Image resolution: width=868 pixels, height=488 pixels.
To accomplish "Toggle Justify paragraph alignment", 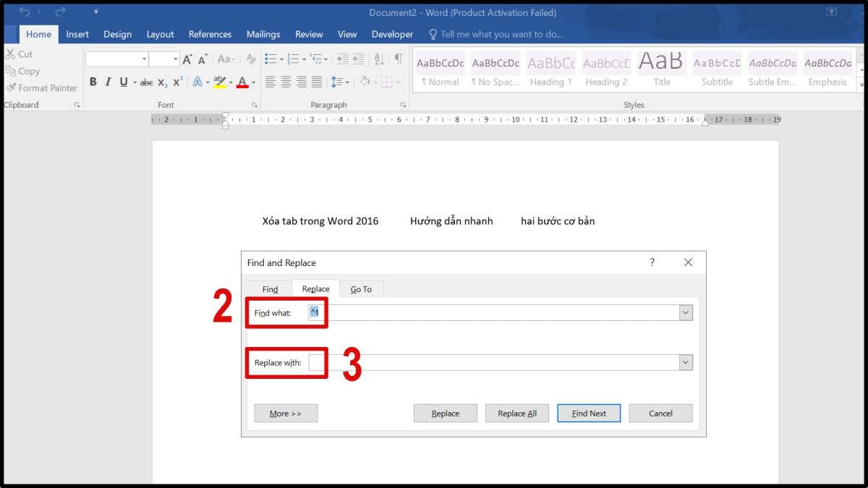I will click(x=317, y=82).
